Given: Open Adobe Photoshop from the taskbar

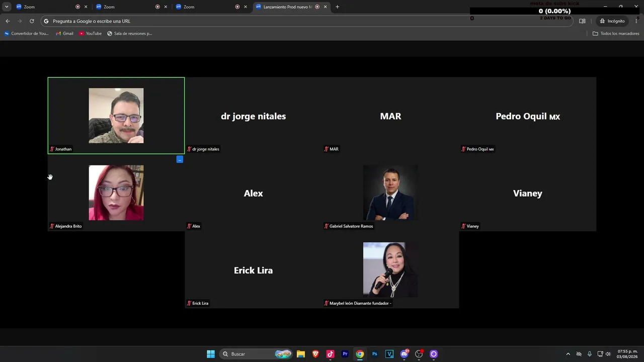Looking at the screenshot, I should click(374, 354).
